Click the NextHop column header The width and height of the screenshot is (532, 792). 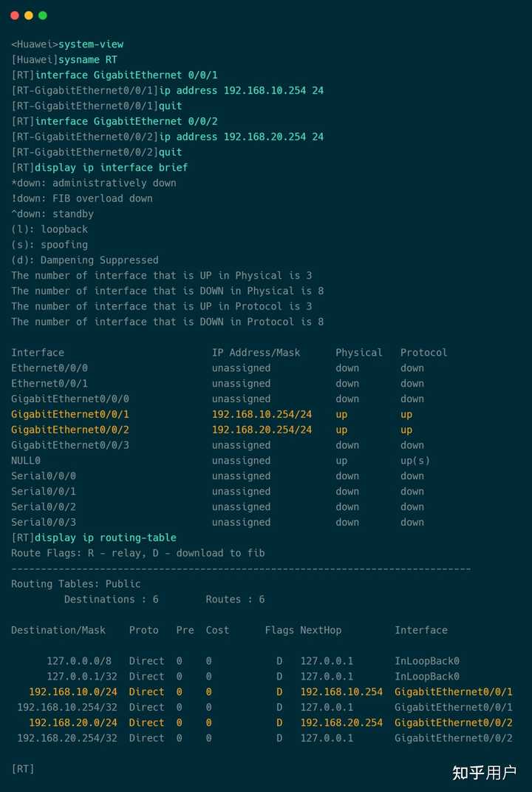[x=321, y=631]
